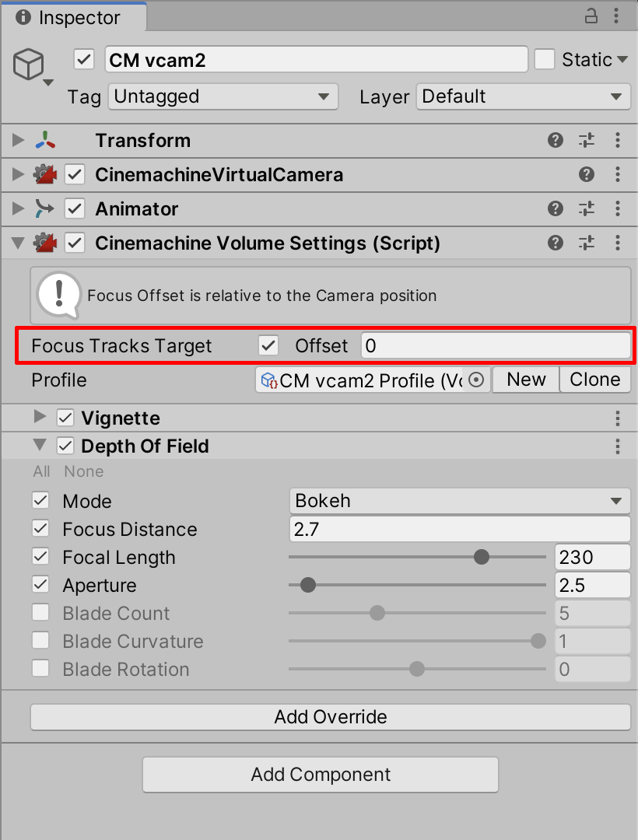638x840 pixels.
Task: Open the Tag dropdown
Action: pyautogui.click(x=223, y=96)
